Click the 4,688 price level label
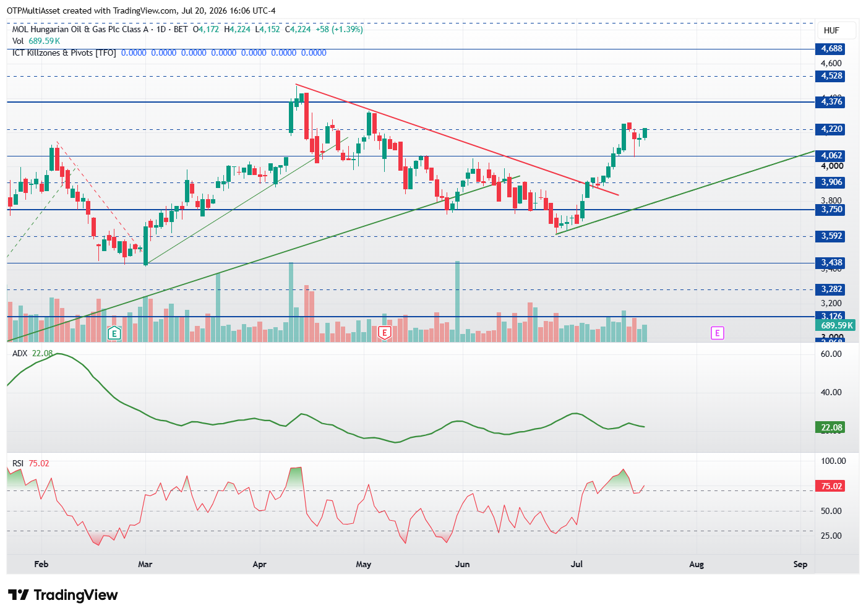Image resolution: width=866 pixels, height=616 pixels. [x=831, y=49]
